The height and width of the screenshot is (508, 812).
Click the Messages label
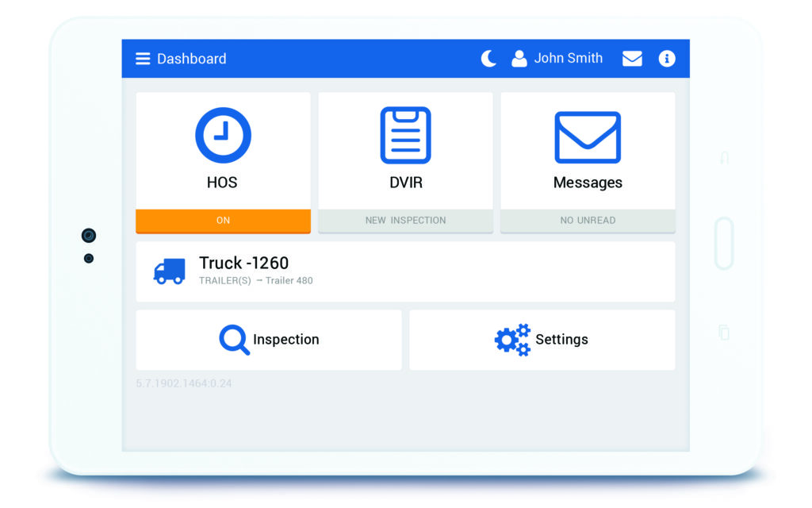[588, 183]
